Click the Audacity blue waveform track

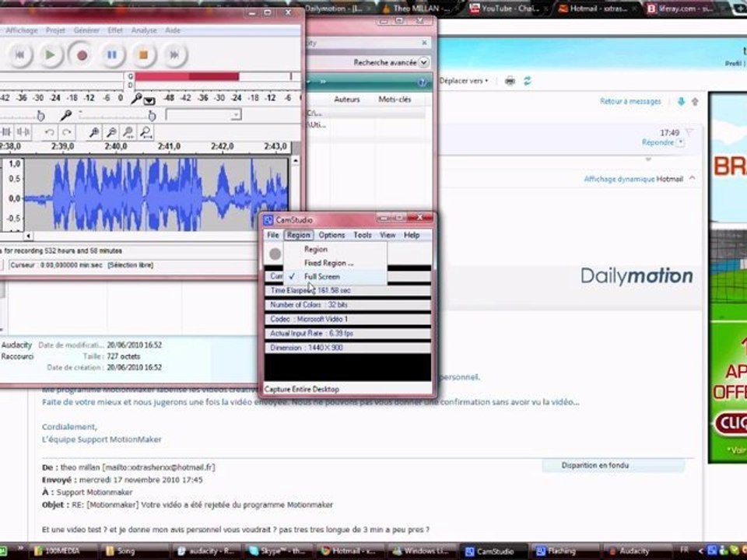pos(156,195)
